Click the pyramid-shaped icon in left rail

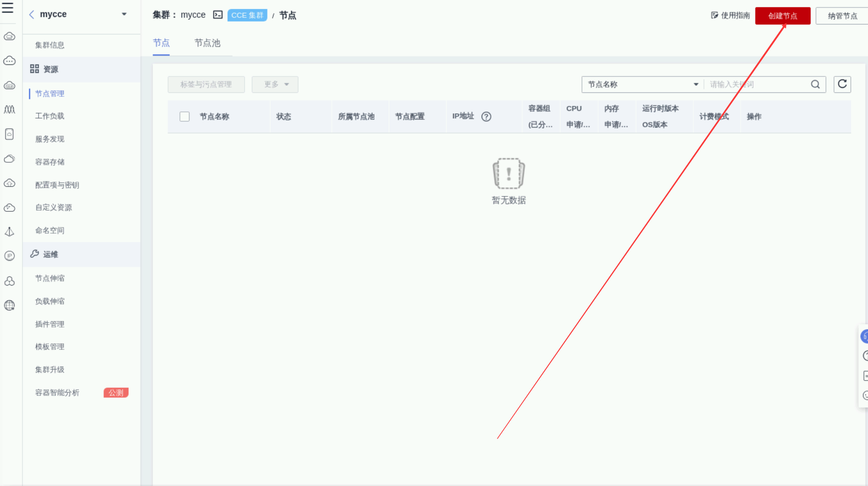tap(9, 232)
